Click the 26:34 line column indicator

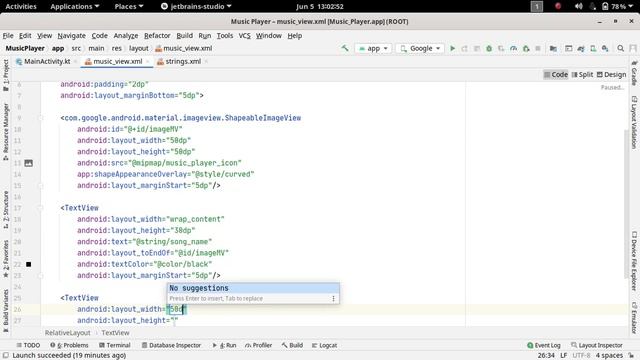click(546, 356)
